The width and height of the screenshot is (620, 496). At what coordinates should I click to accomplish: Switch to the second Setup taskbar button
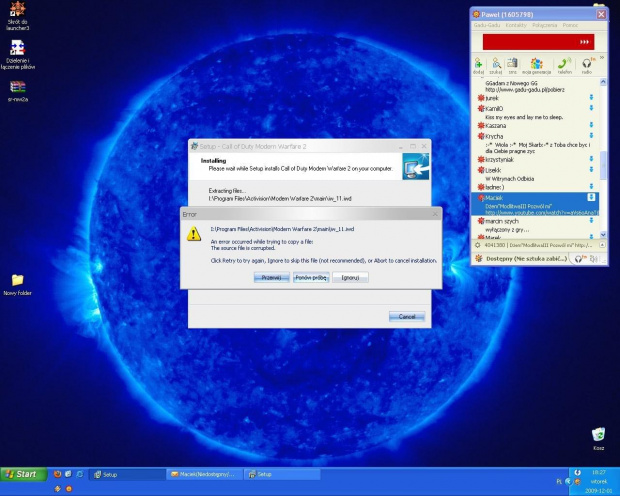pyautogui.click(x=282, y=474)
